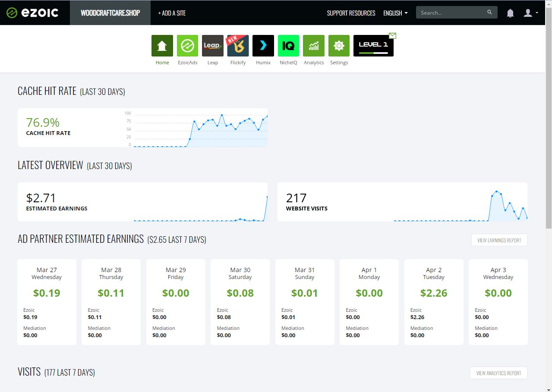
Task: Click the View Analytics Report button
Action: pyautogui.click(x=498, y=373)
